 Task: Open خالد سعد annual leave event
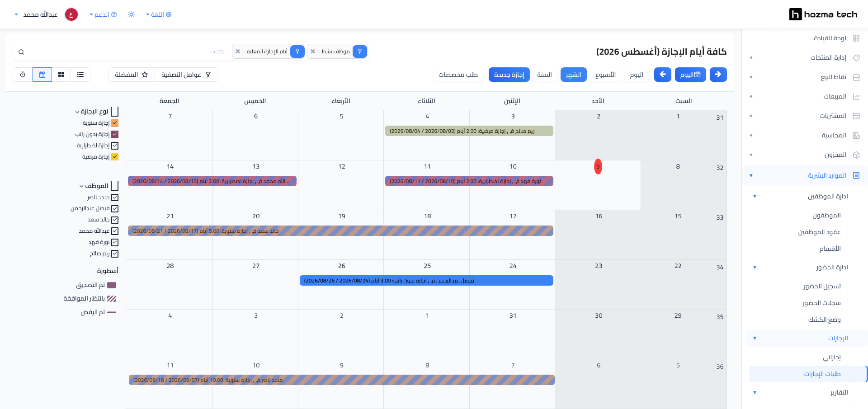(340, 231)
